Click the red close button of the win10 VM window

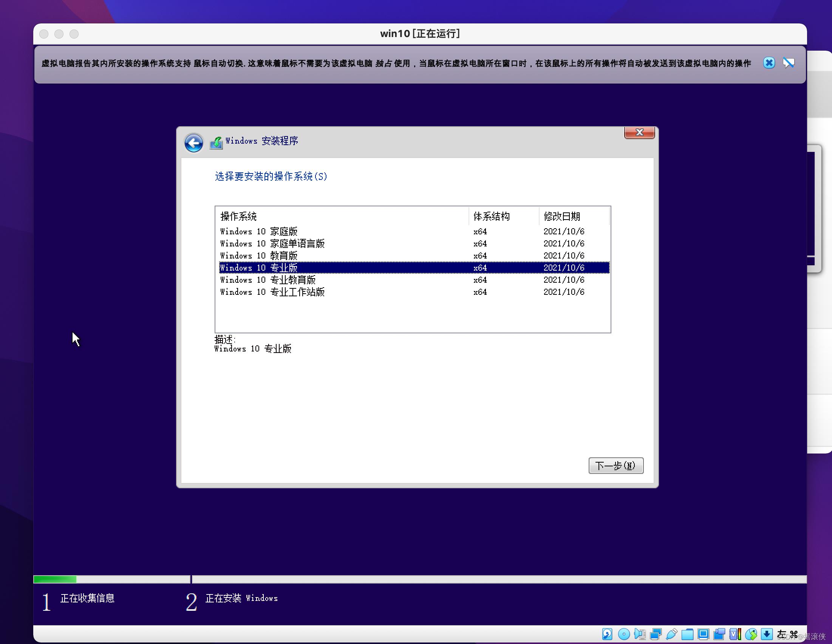click(44, 34)
